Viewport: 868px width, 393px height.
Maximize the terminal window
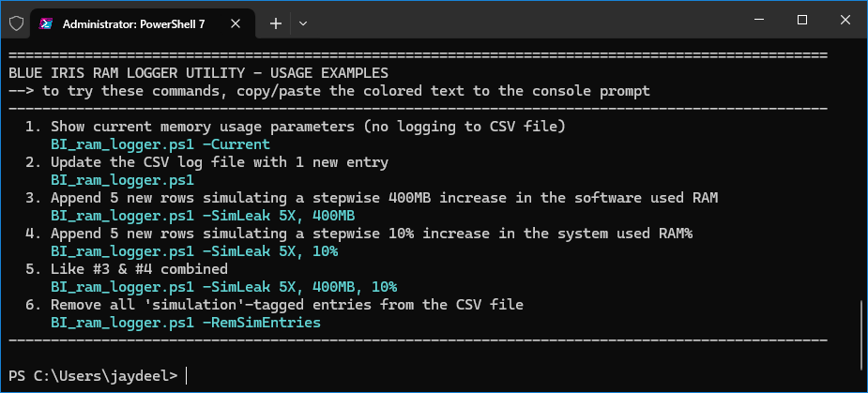802,20
